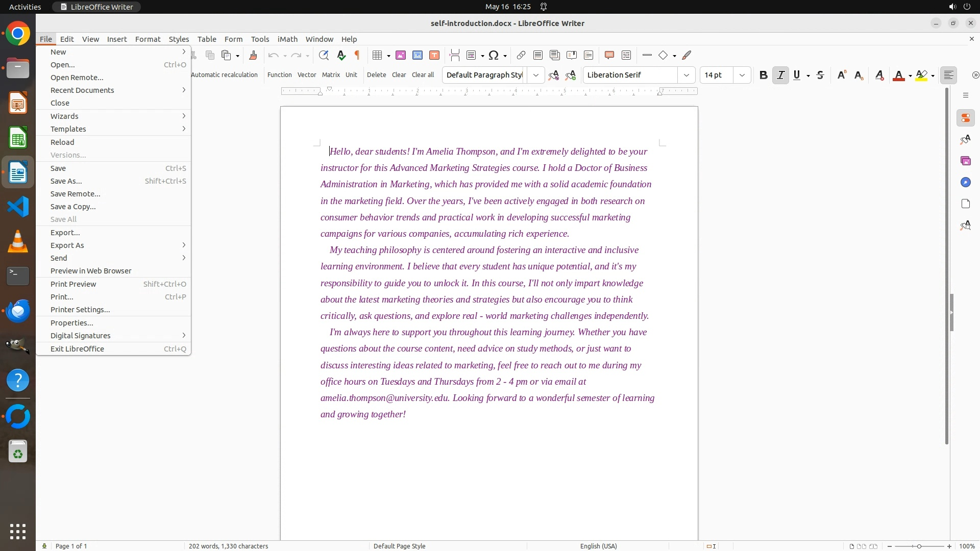The height and width of the screenshot is (551, 980).
Task: Toggle italic formatting off
Action: [780, 75]
